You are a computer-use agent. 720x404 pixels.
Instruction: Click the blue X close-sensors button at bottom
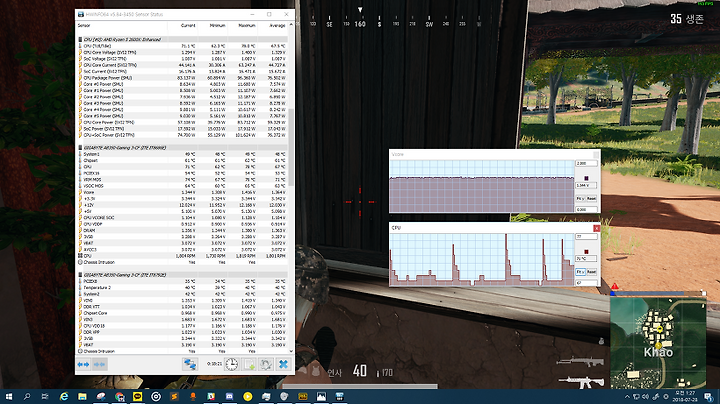[283, 365]
